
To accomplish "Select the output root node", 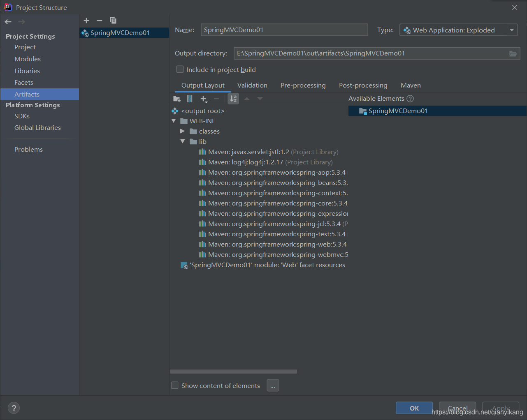I will pos(198,111).
